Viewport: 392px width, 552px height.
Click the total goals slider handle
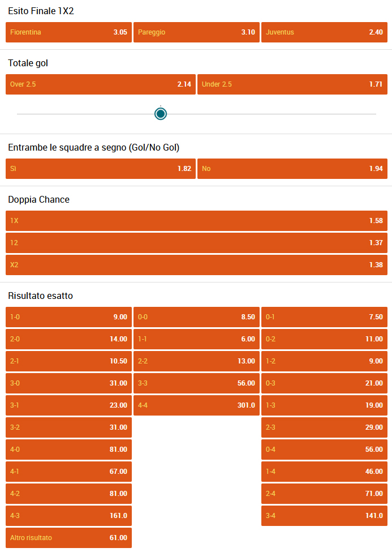pyautogui.click(x=161, y=114)
